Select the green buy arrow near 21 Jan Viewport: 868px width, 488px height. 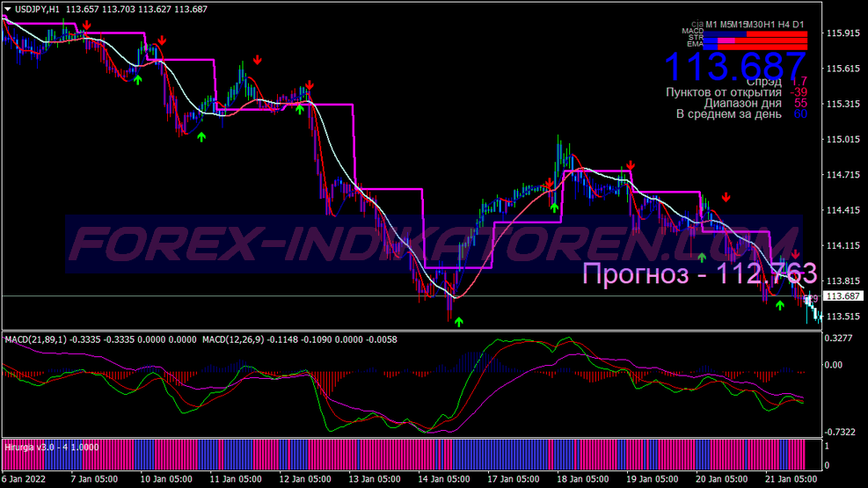pos(780,305)
